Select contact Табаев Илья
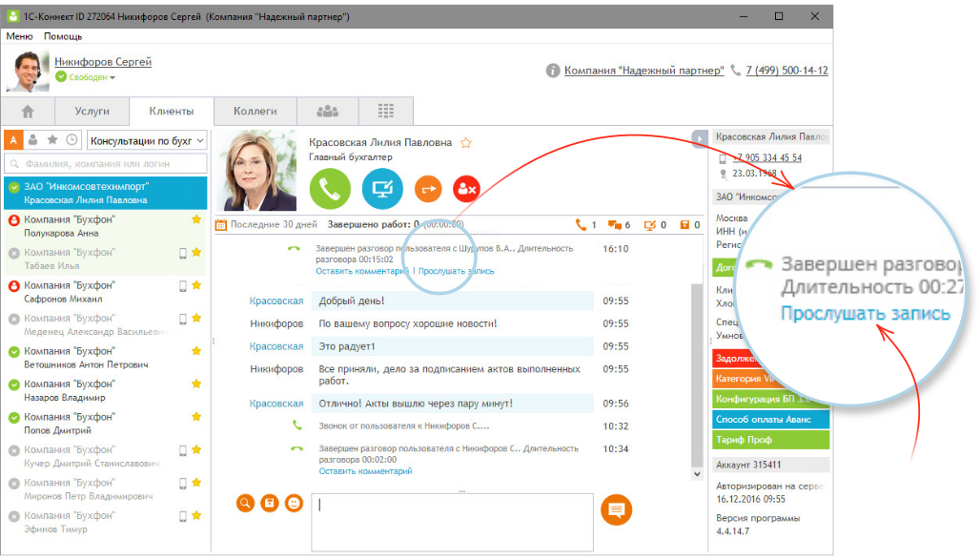Image resolution: width=980 pixels, height=560 pixels. (106, 259)
